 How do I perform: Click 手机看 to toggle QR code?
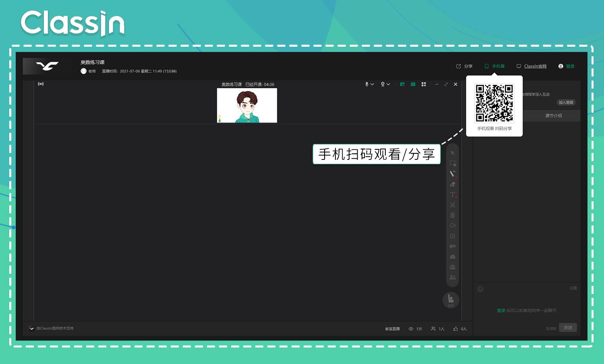pyautogui.click(x=494, y=66)
